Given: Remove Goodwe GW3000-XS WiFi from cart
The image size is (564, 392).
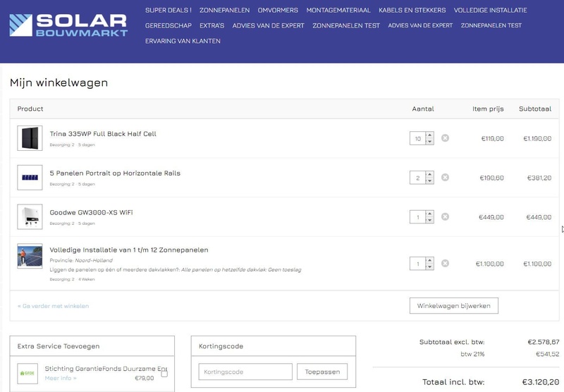Looking at the screenshot, I should pos(445,216).
